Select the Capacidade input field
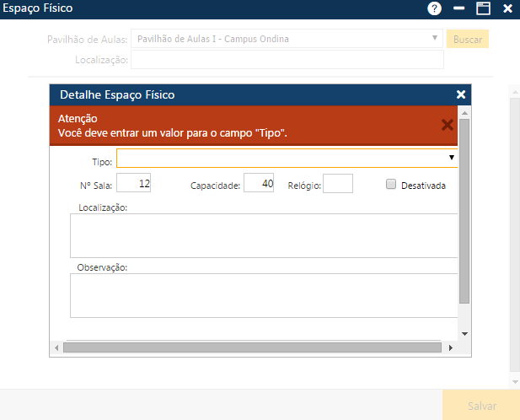This screenshot has height=420, width=520. [259, 184]
